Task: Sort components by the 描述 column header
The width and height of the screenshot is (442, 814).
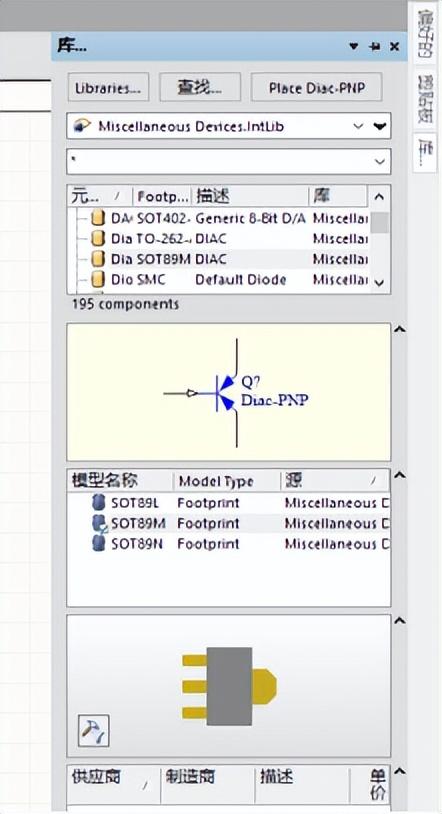Action: (x=249, y=196)
